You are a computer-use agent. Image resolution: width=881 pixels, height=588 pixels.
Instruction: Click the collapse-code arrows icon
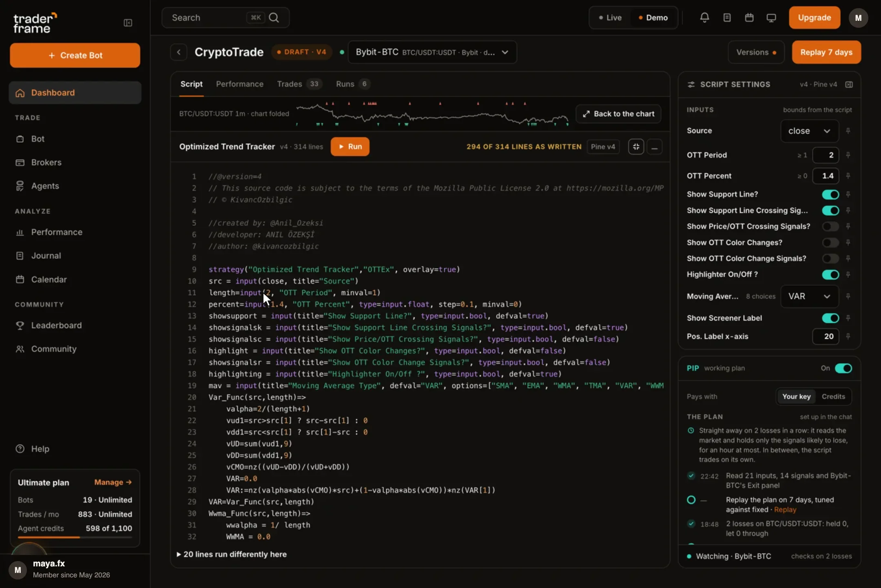(x=636, y=147)
